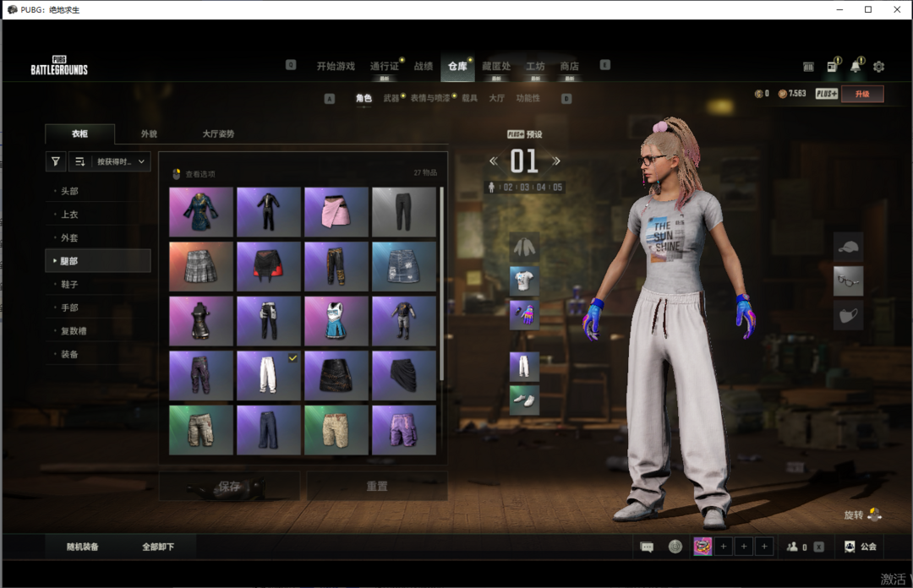
Task: Click the filter funnel icon in wardrobe
Action: 56,161
